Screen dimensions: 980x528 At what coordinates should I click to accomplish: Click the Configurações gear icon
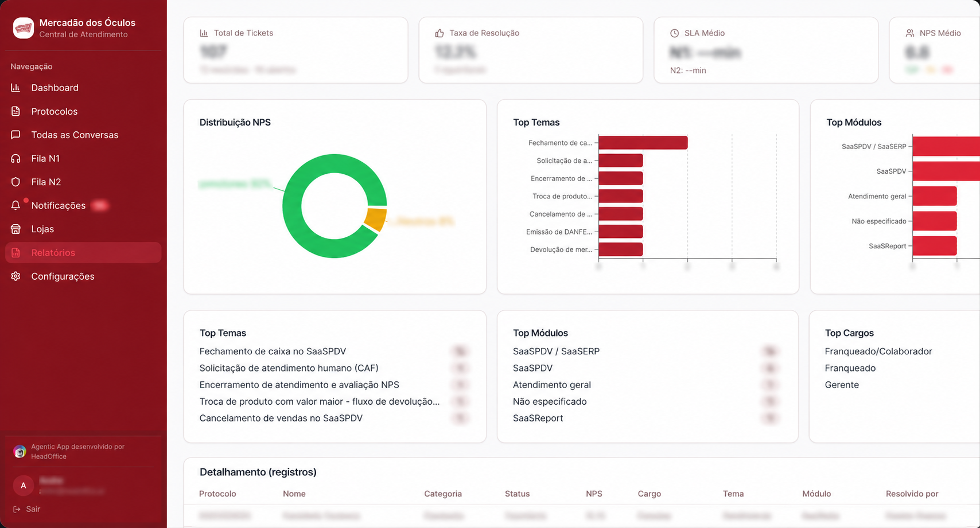tap(15, 276)
